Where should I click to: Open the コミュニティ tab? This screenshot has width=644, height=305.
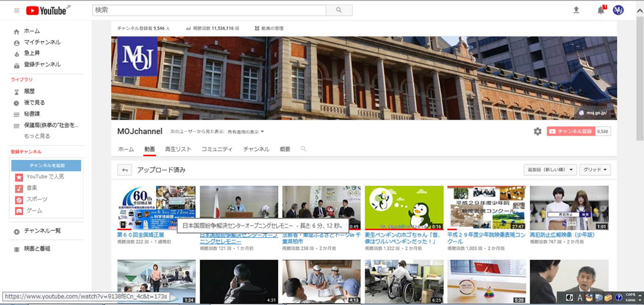pos(217,149)
